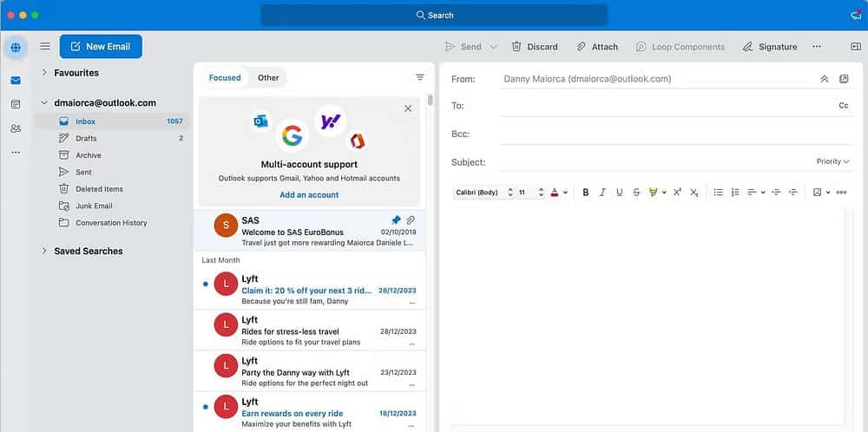Decrease paragraph indent
The image size is (868, 432).
(776, 193)
